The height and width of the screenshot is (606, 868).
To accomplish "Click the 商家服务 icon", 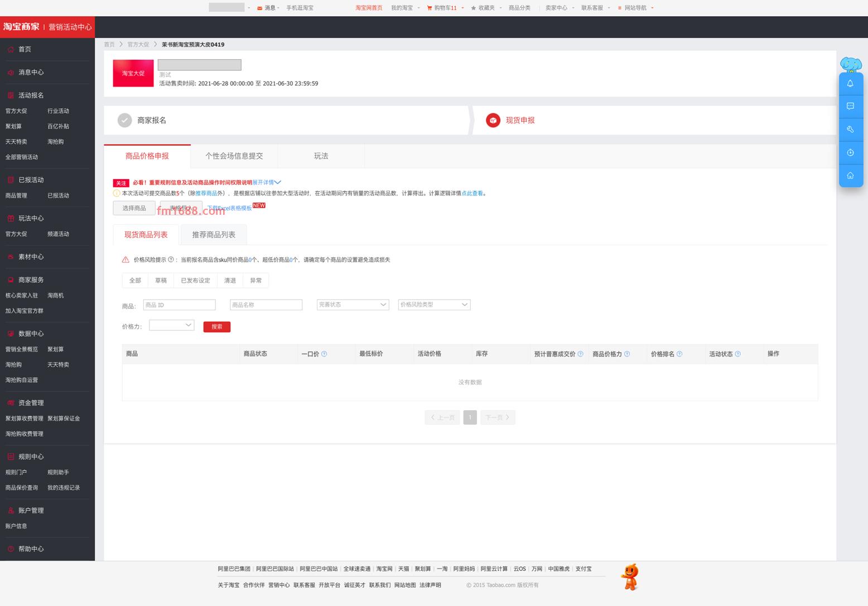I will (x=11, y=280).
